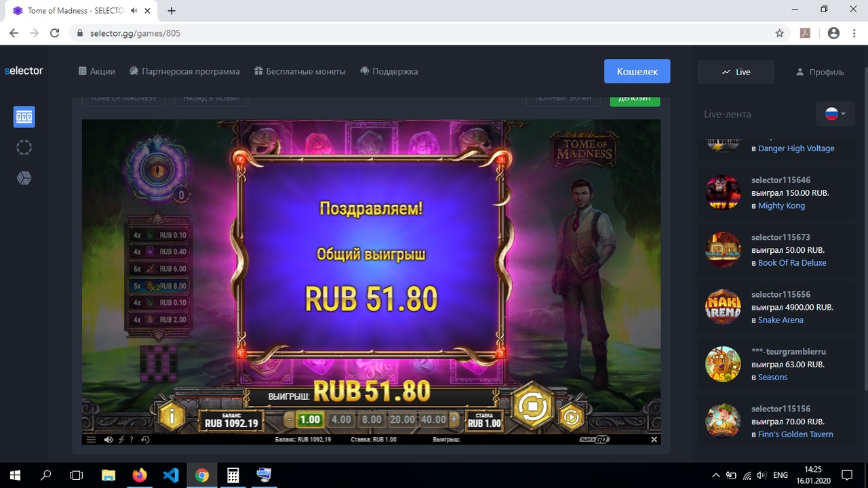Click Book Of Ra Deluxe thumbnail
The width and height of the screenshot is (868, 488).
tap(723, 249)
